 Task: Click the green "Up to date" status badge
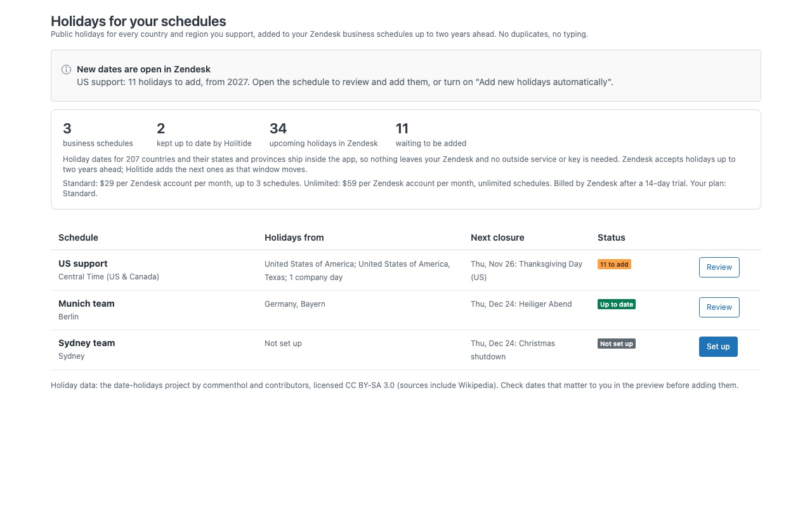coord(617,304)
